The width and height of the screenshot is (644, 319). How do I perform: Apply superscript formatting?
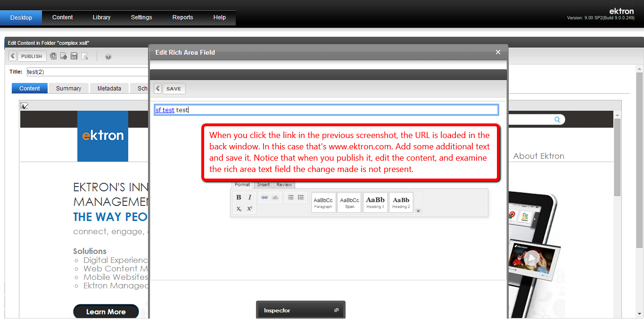[250, 208]
